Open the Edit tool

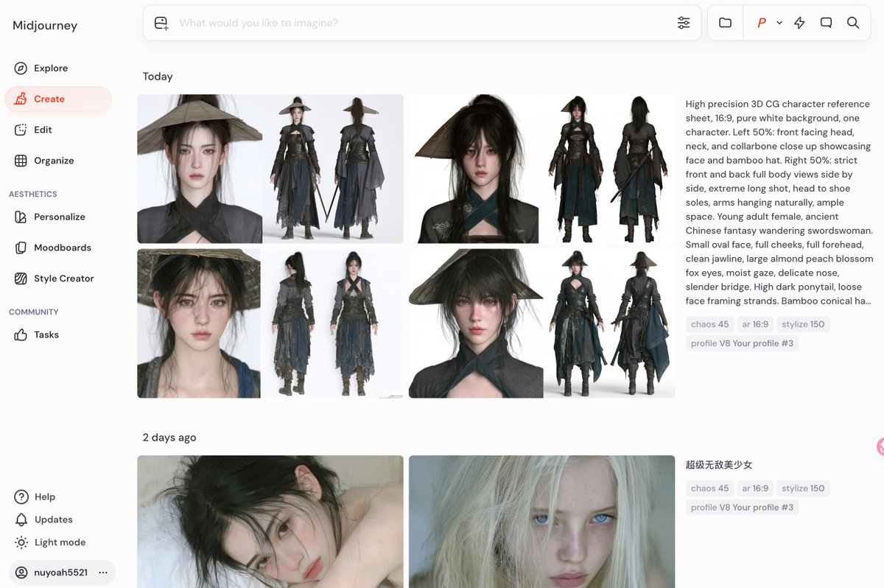[x=43, y=130]
